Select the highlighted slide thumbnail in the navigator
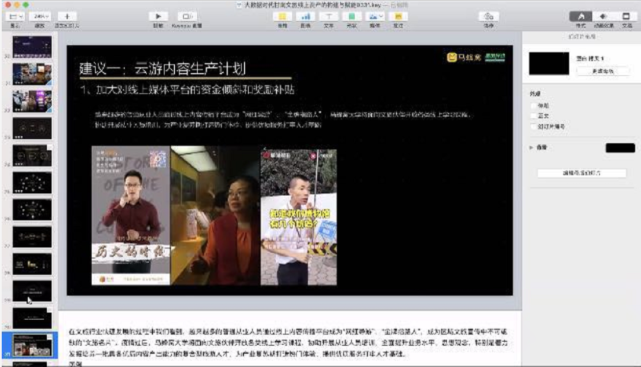This screenshot has width=641, height=367. 32,345
